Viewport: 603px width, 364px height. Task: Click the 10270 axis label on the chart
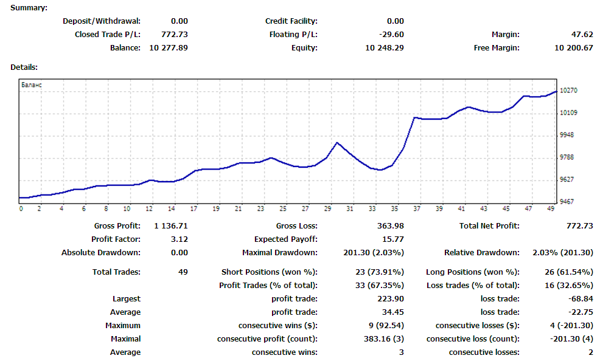pos(568,91)
